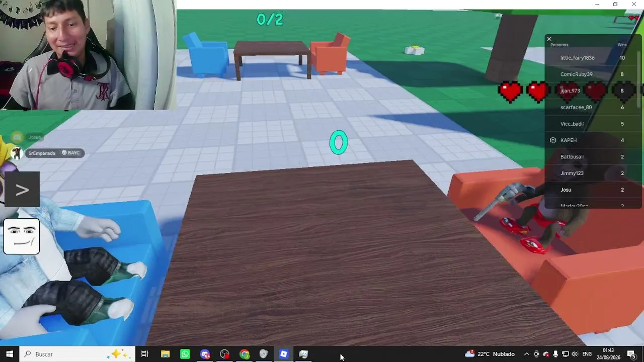
Task: Click the grey speaker app taskbar icon
Action: (264, 354)
